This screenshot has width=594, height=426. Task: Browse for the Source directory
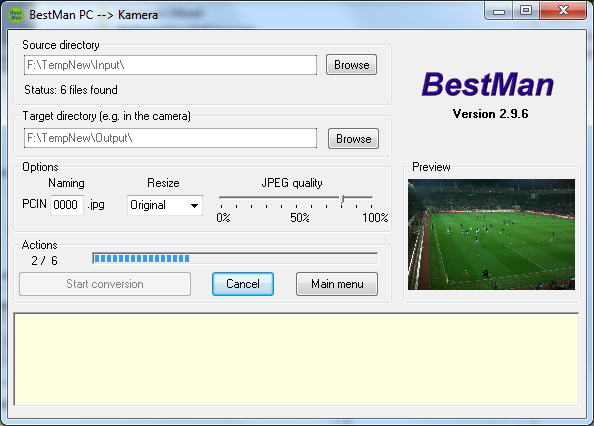[x=351, y=65]
